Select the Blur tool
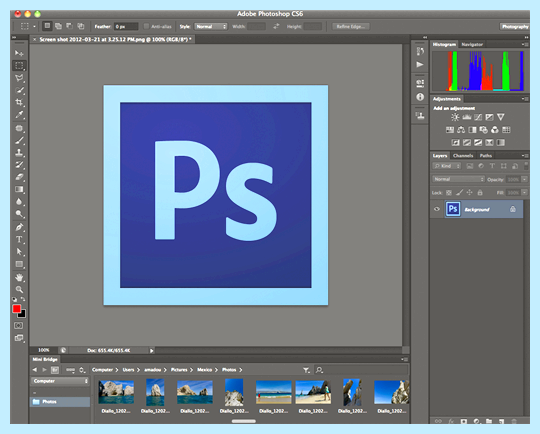Viewport: 540px width, 434px height. coord(19,202)
